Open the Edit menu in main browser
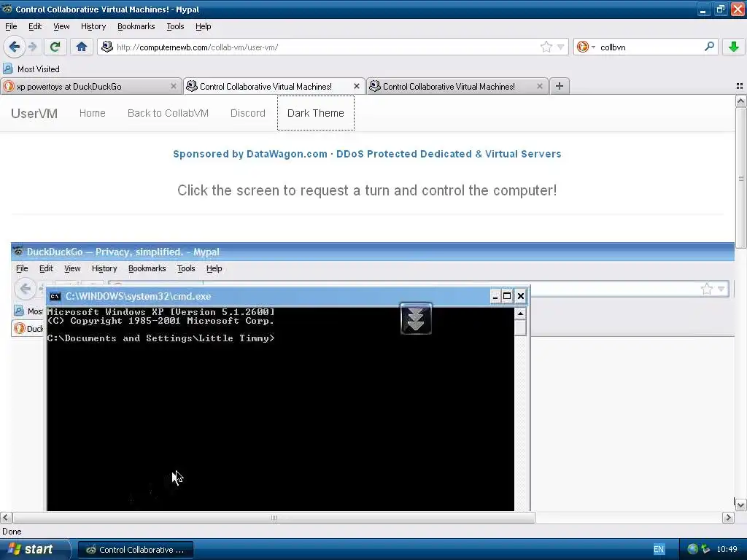The height and width of the screenshot is (560, 747). [x=35, y=26]
